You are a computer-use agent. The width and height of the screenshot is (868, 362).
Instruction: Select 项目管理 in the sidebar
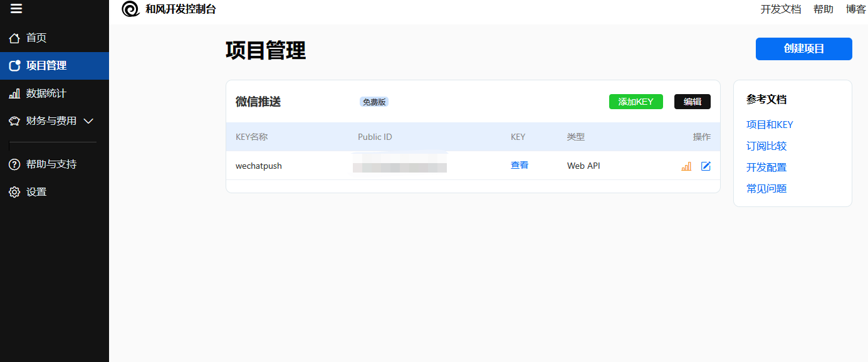(46, 66)
